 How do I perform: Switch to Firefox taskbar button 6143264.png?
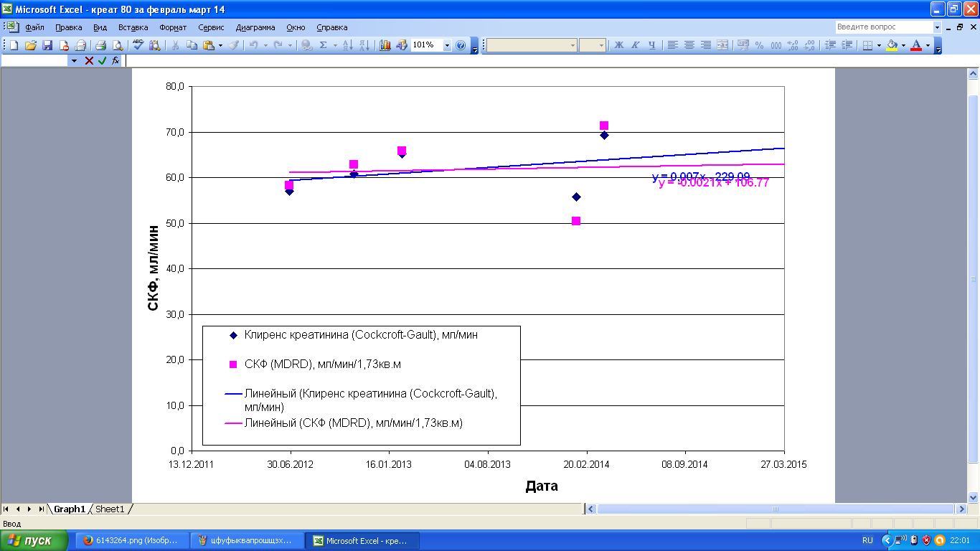pyautogui.click(x=131, y=540)
